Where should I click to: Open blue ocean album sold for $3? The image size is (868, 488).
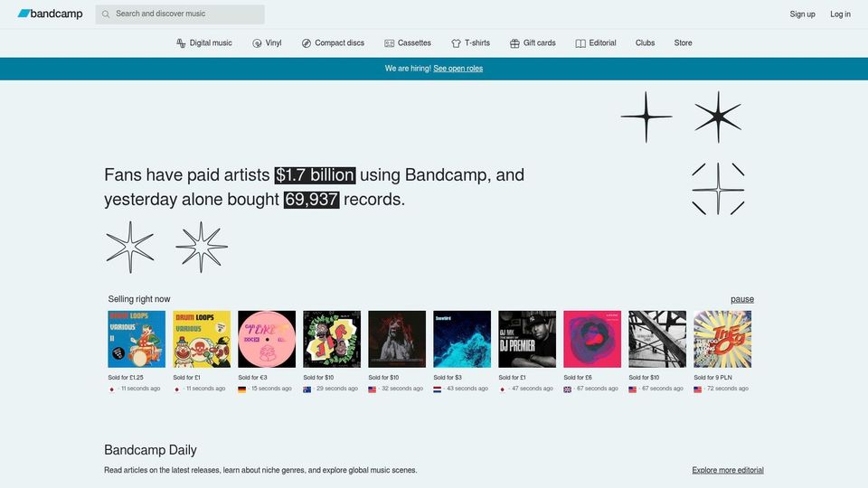tap(462, 339)
